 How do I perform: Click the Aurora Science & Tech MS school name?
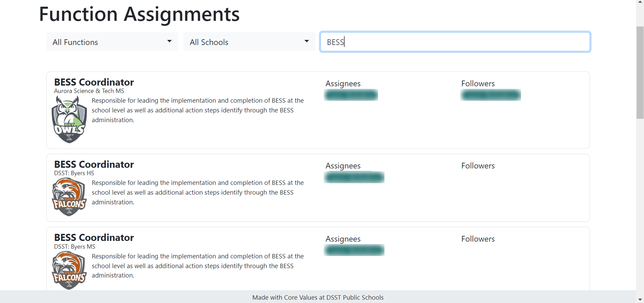click(89, 91)
